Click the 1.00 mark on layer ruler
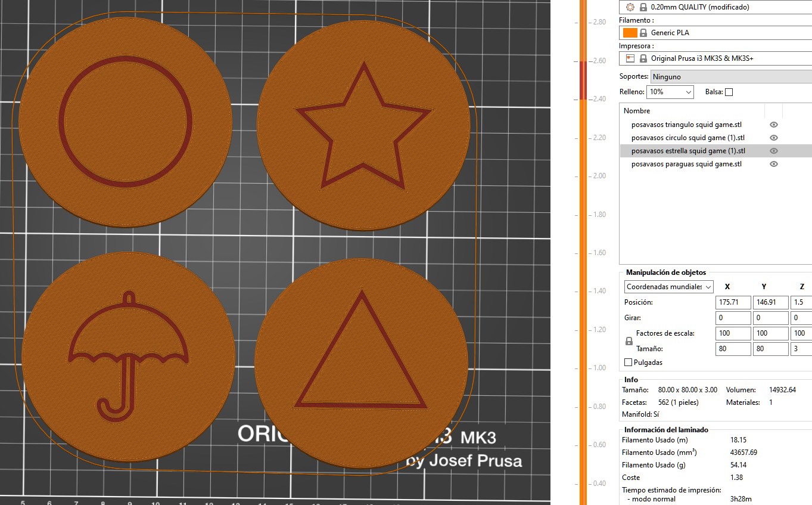Image resolution: width=812 pixels, height=505 pixels. pos(598,368)
